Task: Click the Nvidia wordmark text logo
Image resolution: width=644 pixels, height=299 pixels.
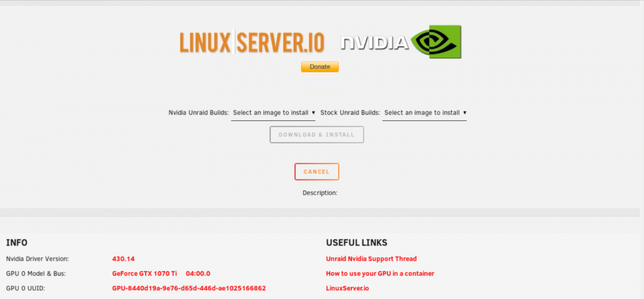Action: pyautogui.click(x=375, y=42)
